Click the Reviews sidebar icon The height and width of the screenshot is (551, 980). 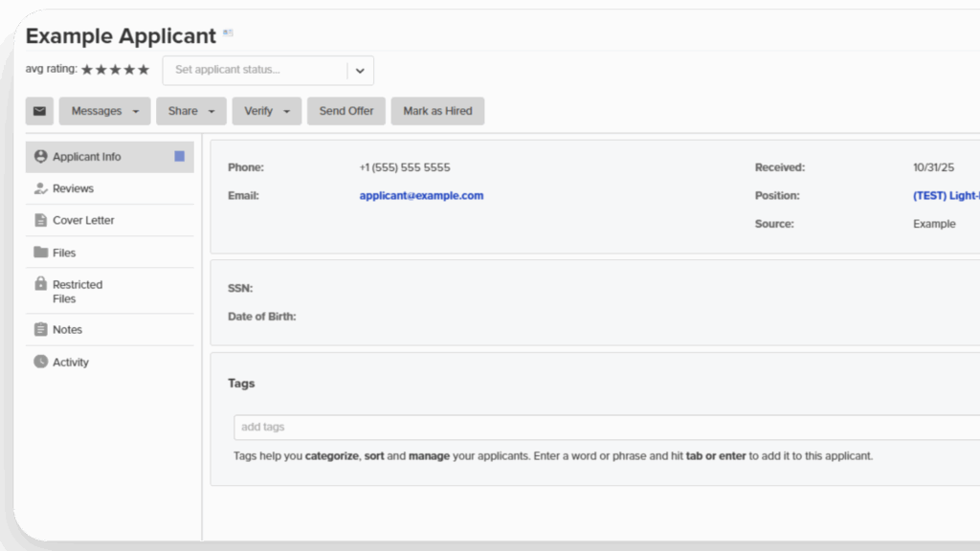(40, 188)
